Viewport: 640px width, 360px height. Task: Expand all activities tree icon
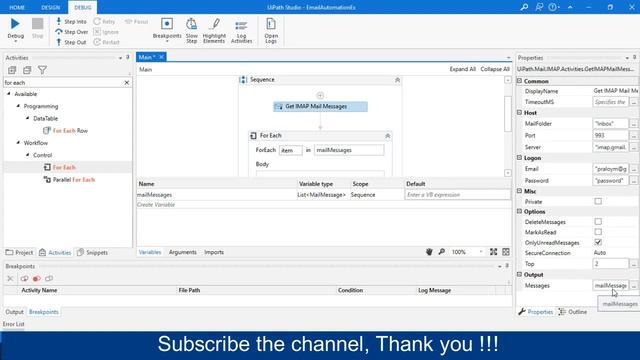(x=12, y=70)
